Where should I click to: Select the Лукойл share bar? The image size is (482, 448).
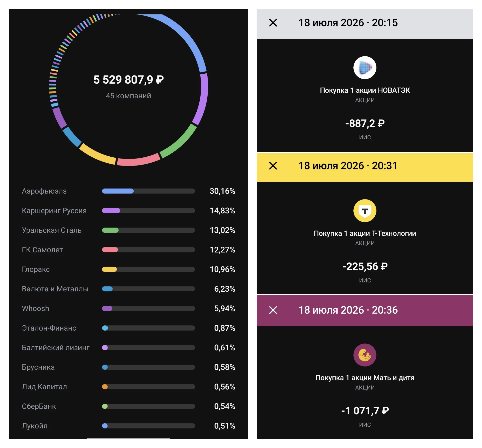(x=148, y=426)
